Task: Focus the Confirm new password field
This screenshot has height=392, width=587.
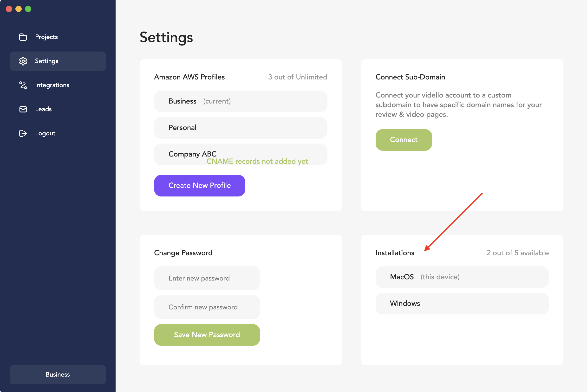Action: click(x=207, y=307)
